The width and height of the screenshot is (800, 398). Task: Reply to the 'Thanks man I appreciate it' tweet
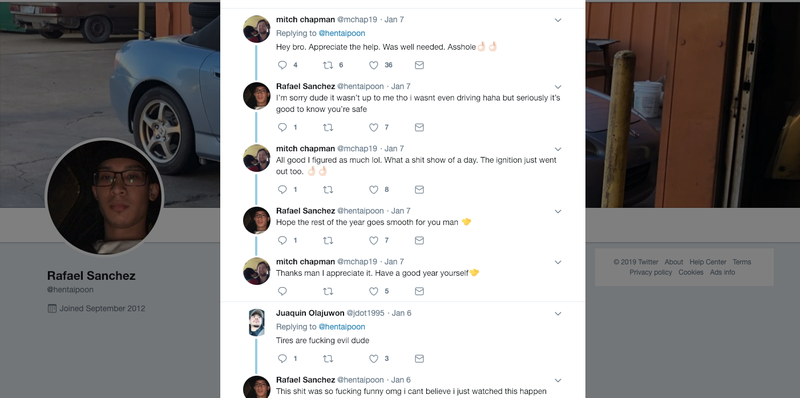[282, 291]
